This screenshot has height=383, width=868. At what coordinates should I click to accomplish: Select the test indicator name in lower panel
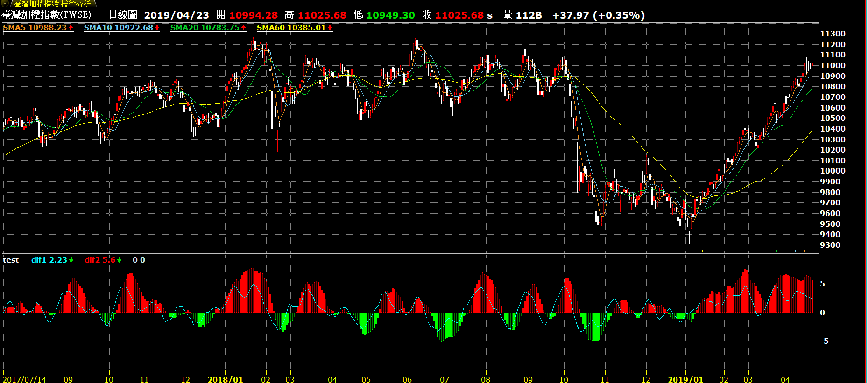(11, 260)
